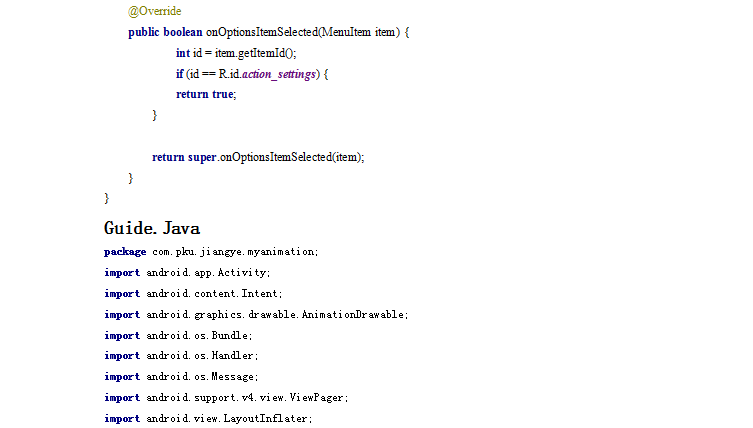The width and height of the screenshot is (753, 428).
Task: Click the import android.os.Bundle line
Action: [178, 335]
